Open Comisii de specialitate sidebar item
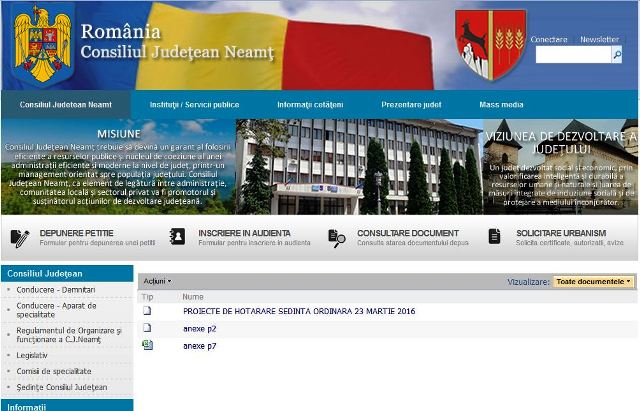Viewport: 640px width, 411px height. tap(54, 371)
